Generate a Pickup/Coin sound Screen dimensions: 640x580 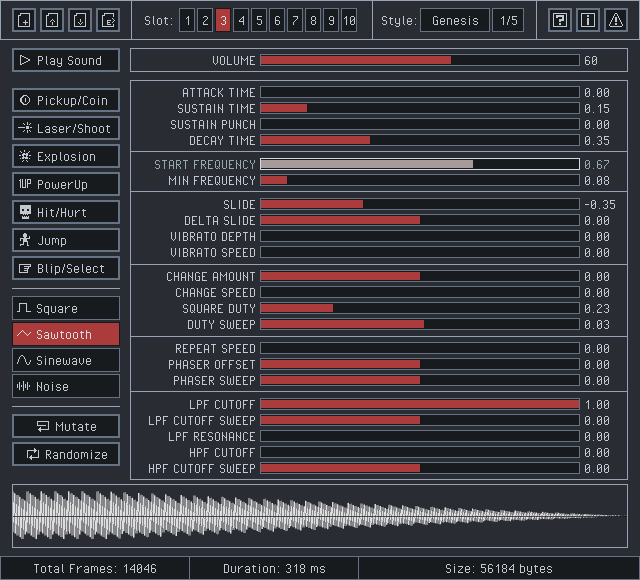pos(66,100)
